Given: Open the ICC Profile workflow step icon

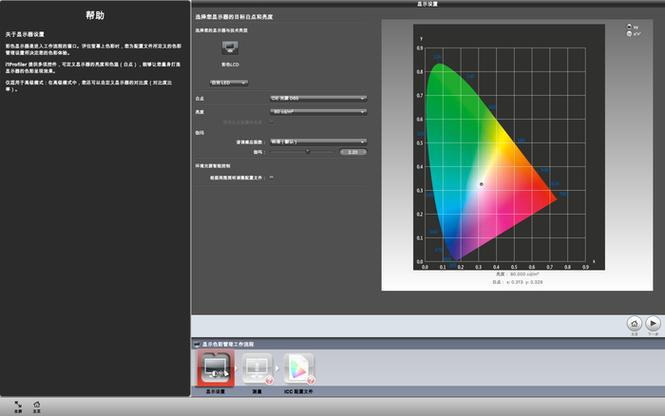Looking at the screenshot, I should (299, 368).
